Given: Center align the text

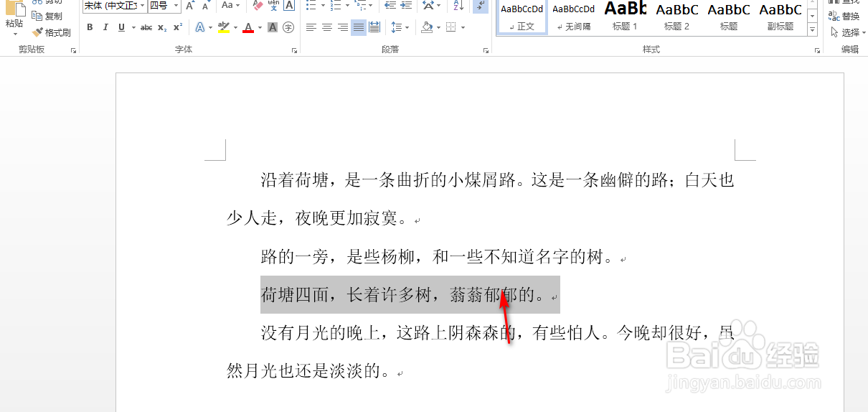Looking at the screenshot, I should pyautogui.click(x=326, y=27).
